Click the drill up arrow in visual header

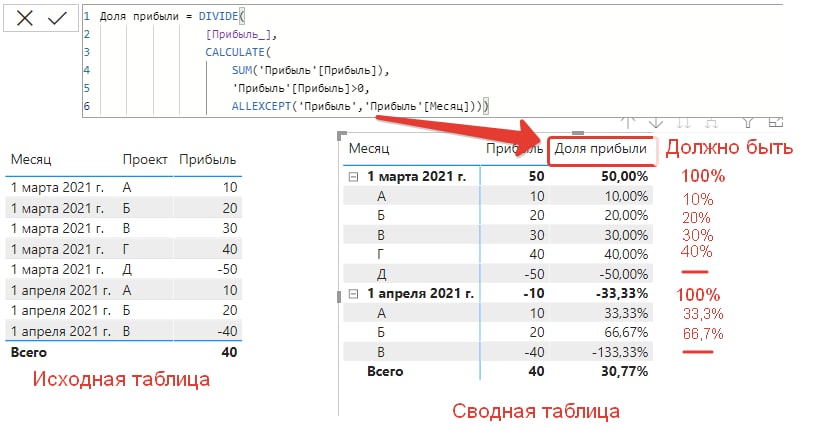click(x=628, y=122)
